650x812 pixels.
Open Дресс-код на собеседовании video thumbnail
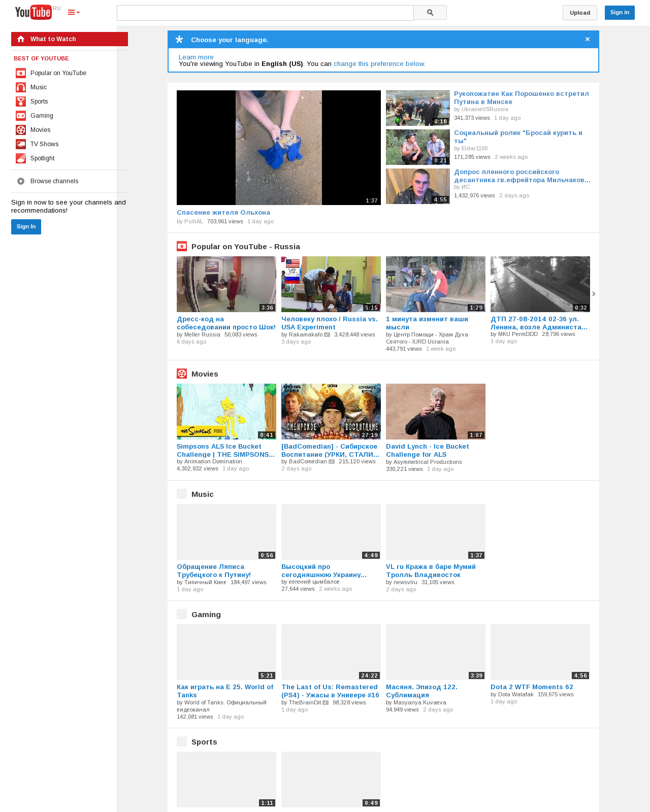pyautogui.click(x=226, y=284)
